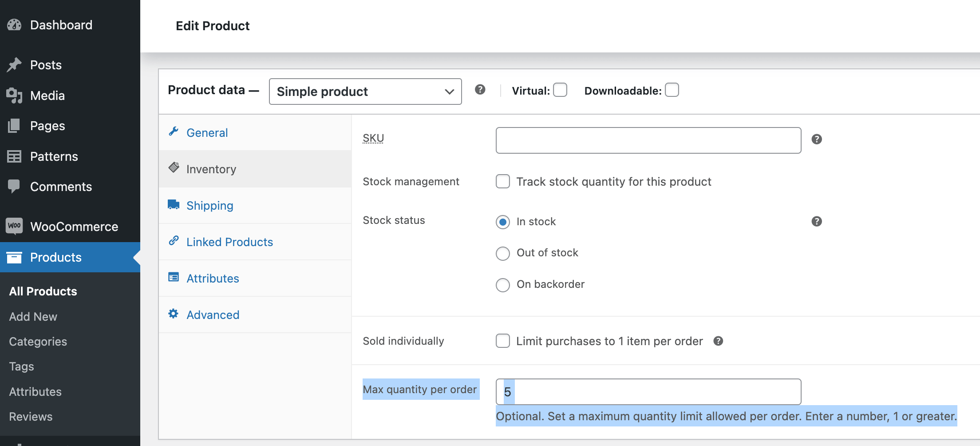Click help icon next to product type dropdown

(480, 90)
